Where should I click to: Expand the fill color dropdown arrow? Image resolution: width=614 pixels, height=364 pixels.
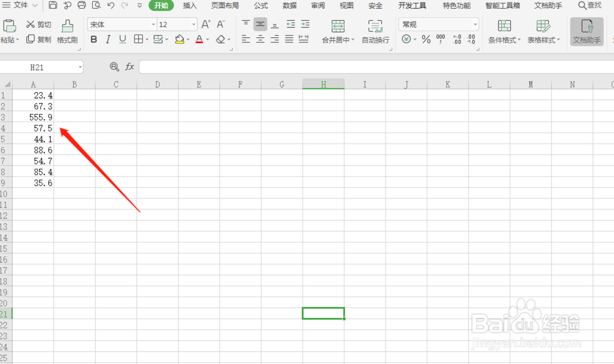[188, 39]
